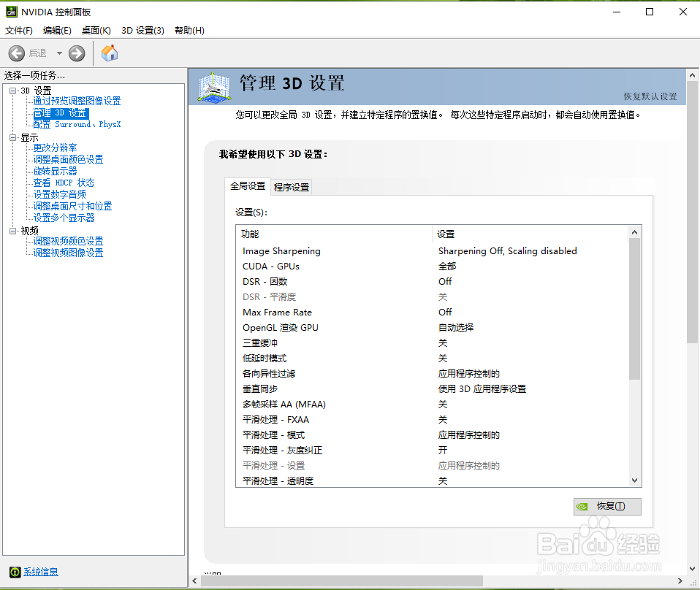Select the 平滑处理 - 模式 row
This screenshot has width=700, height=590.
pyautogui.click(x=432, y=434)
